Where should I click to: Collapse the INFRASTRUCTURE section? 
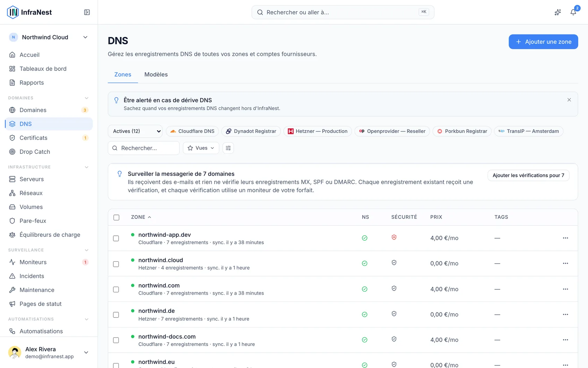86,167
